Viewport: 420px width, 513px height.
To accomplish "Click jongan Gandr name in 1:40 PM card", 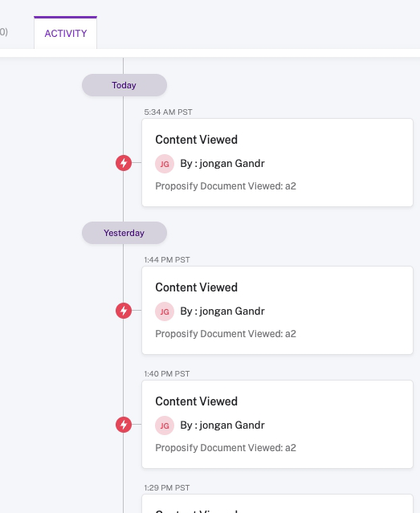I will point(232,425).
